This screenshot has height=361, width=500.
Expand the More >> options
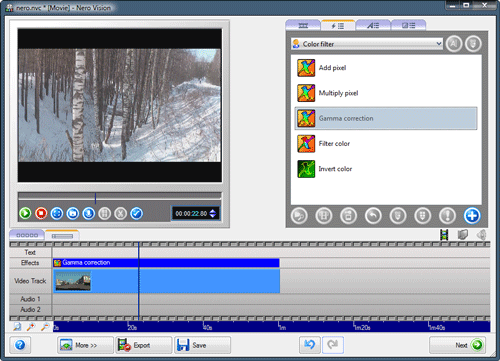tap(85, 345)
